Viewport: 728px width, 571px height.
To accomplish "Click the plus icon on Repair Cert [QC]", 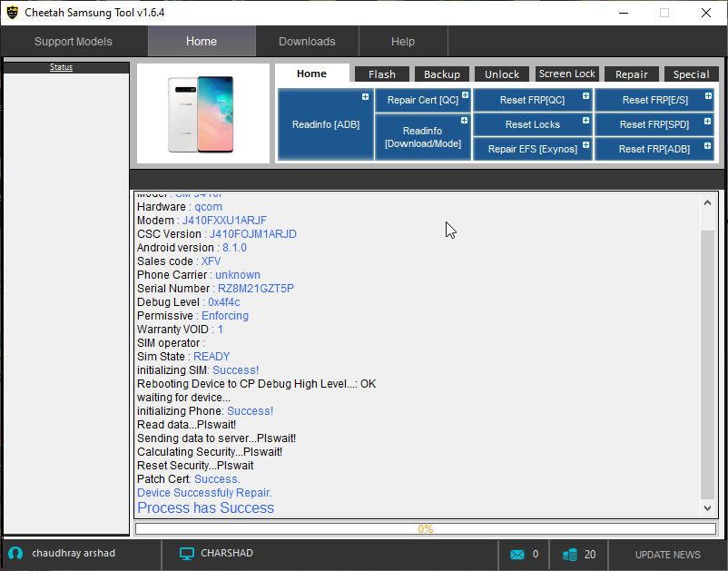I will click(x=466, y=94).
